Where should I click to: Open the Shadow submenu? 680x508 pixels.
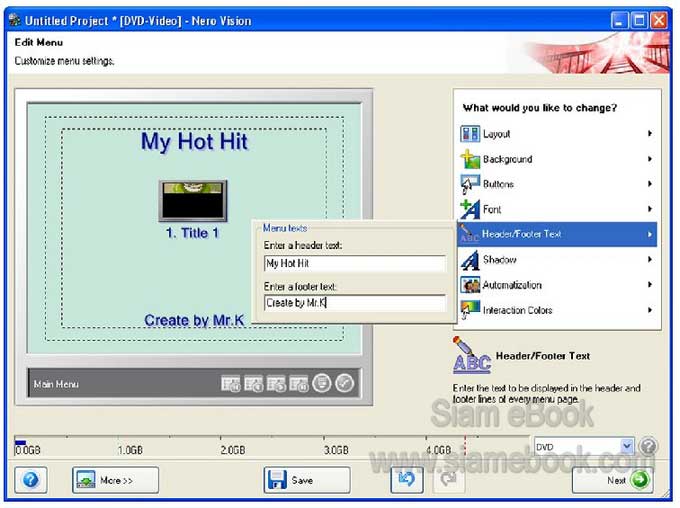[557, 260]
